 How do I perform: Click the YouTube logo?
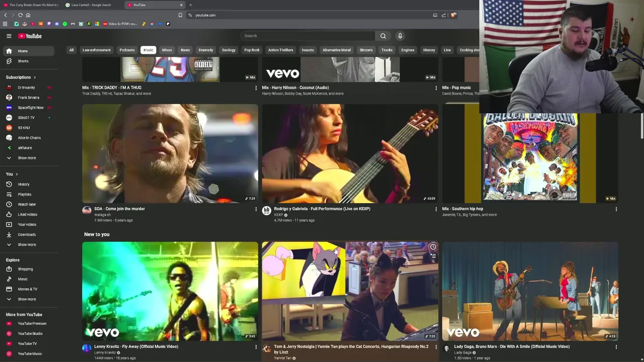point(30,36)
